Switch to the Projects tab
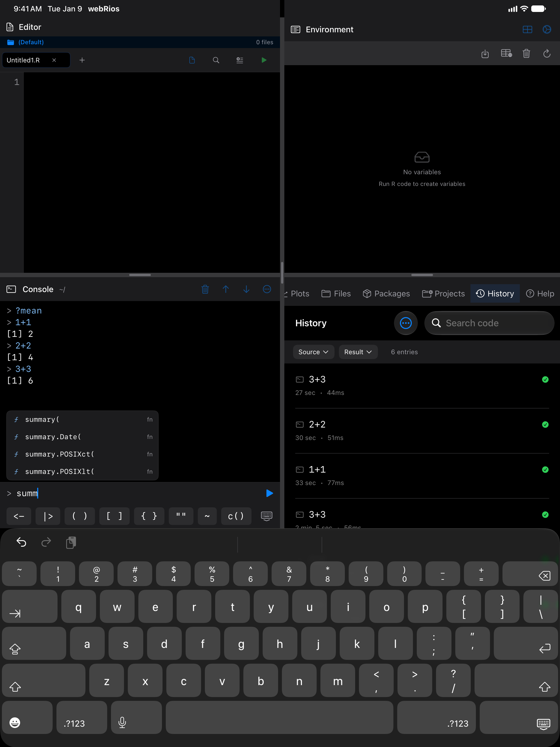 [443, 294]
